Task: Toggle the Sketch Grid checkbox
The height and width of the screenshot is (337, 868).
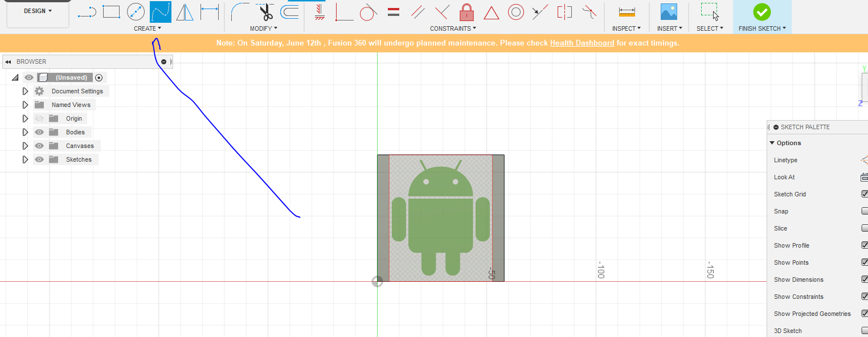Action: point(865,194)
